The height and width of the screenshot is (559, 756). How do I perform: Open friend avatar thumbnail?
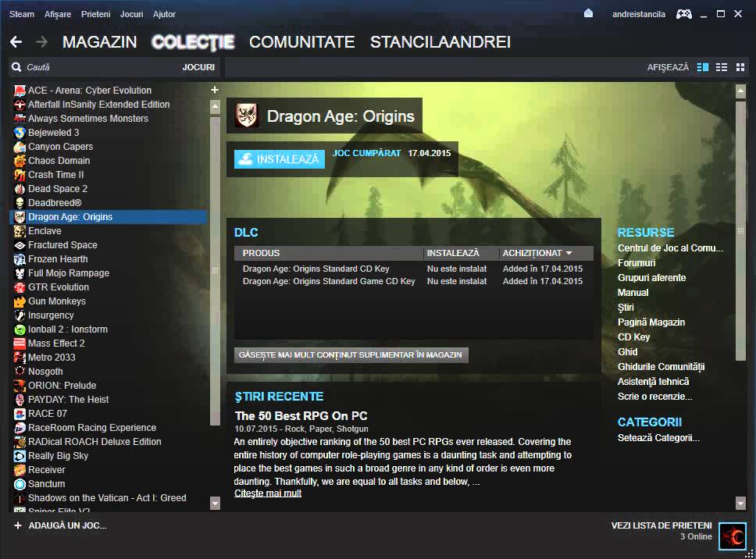[x=732, y=536]
